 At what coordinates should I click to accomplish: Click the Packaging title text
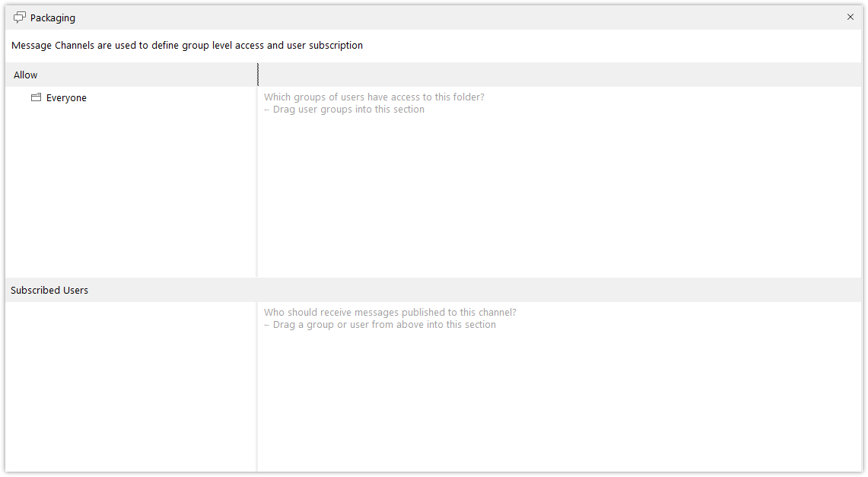pos(52,17)
